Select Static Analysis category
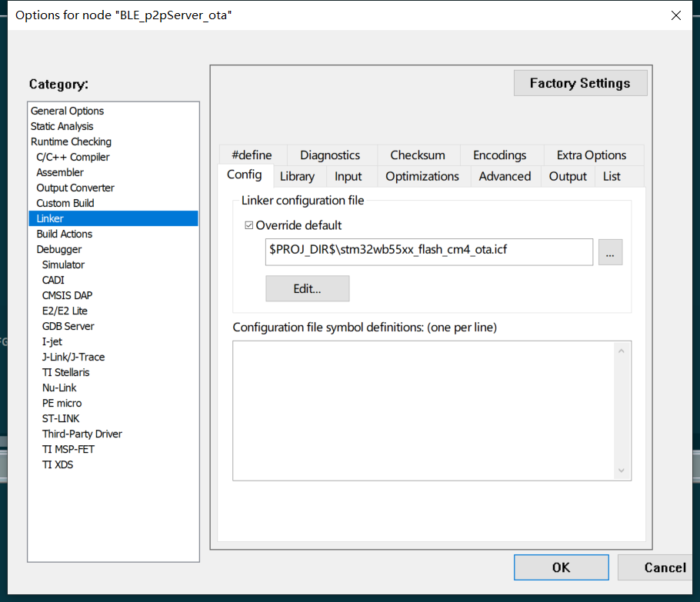The height and width of the screenshot is (602, 700). [x=113, y=126]
